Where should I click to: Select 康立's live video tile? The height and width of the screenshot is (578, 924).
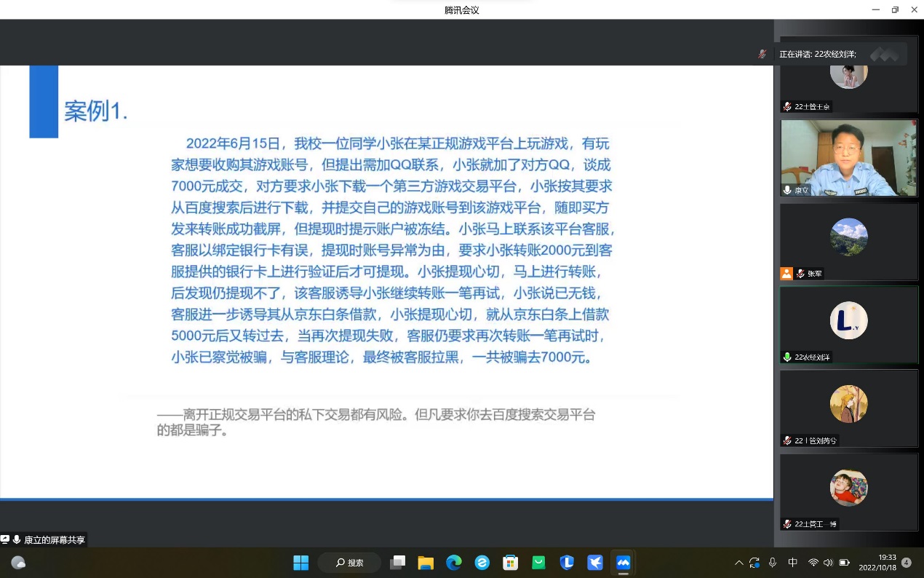(849, 158)
